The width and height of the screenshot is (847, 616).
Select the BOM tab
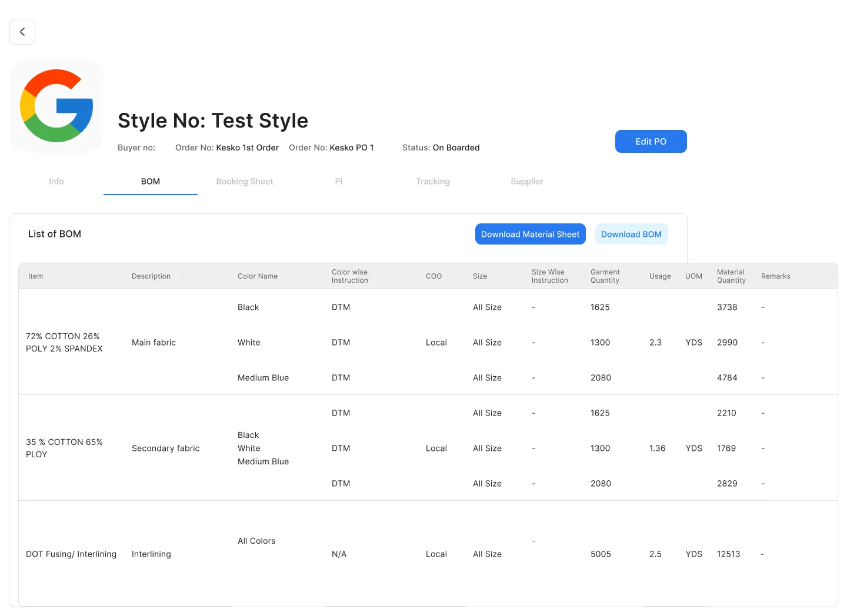pyautogui.click(x=151, y=182)
